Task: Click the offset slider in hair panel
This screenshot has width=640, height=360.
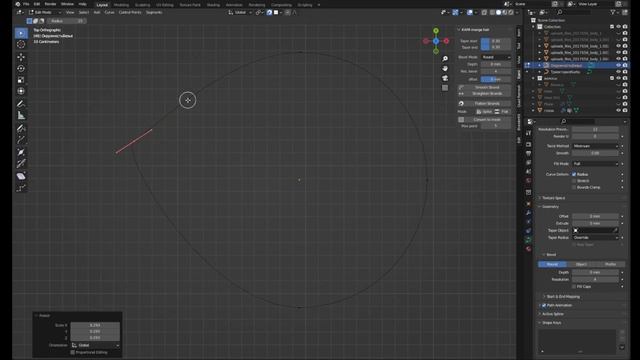Action: (496, 79)
